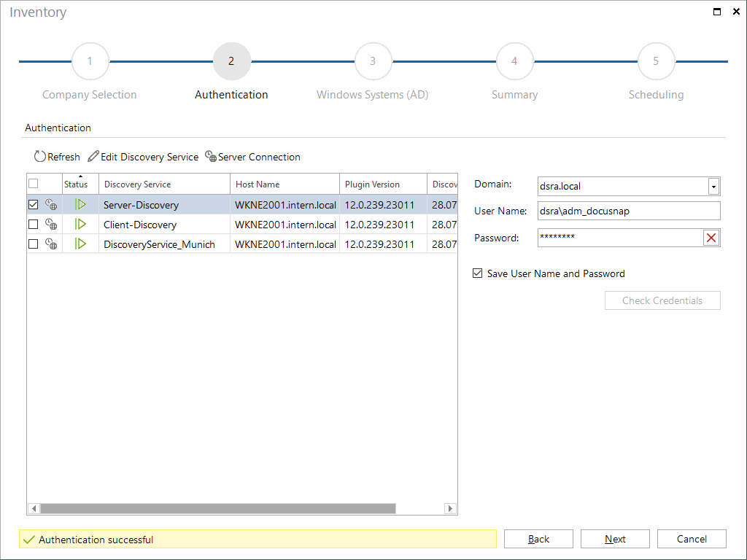Click host name cell in Server-Discovery row
The height and width of the screenshot is (560, 747).
click(285, 205)
